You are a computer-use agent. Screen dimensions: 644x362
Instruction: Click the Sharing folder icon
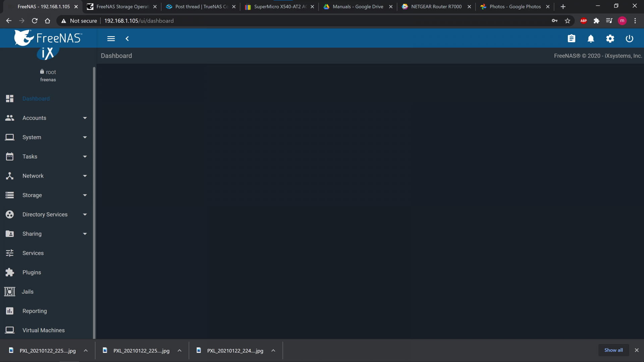(10, 234)
